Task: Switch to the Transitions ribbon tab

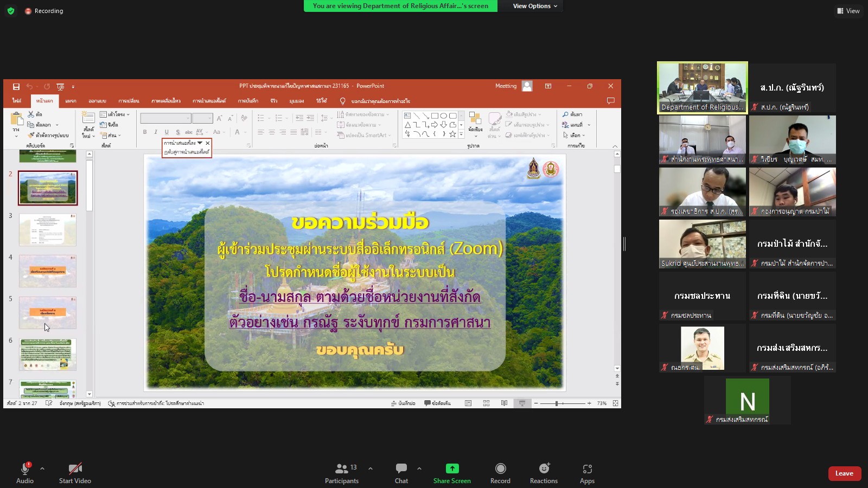Action: coord(129,101)
